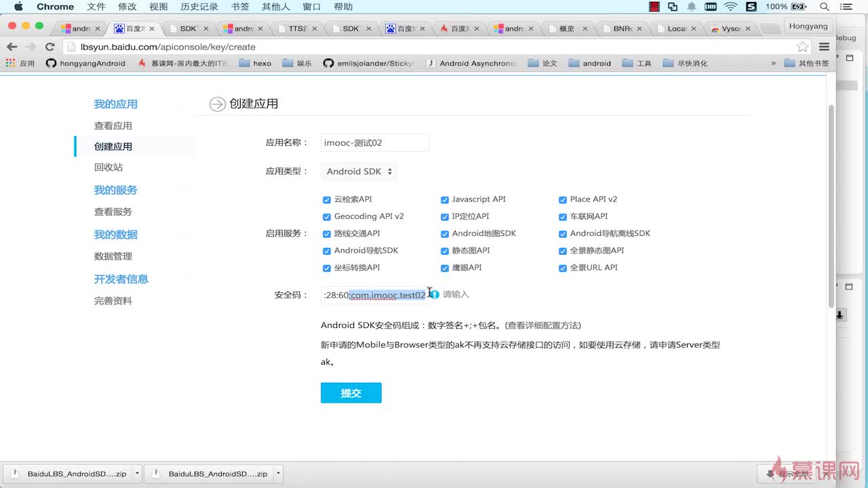Open the android bookmark folder
The image size is (868, 488).
point(590,63)
